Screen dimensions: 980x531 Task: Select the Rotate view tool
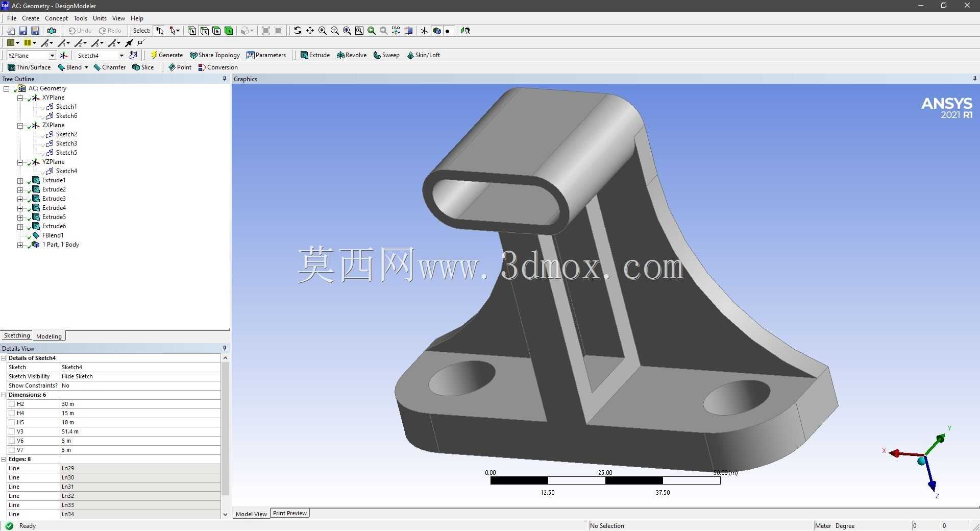click(x=298, y=31)
